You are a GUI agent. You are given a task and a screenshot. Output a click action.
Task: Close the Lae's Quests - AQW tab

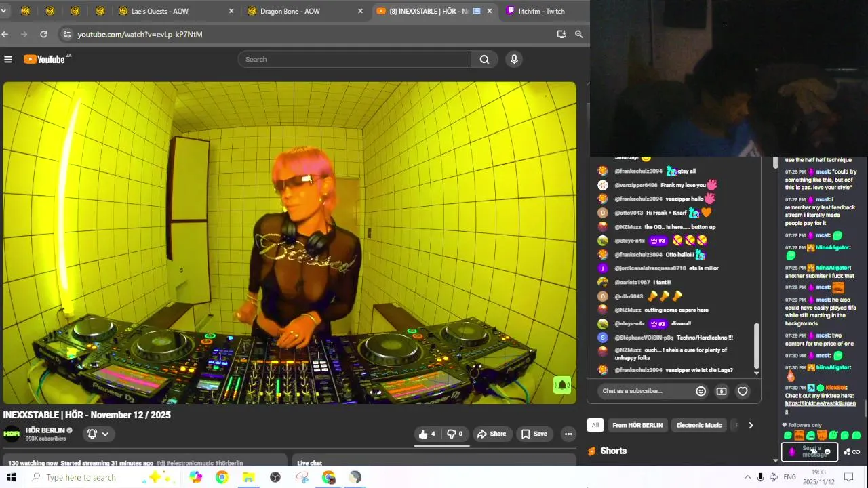pyautogui.click(x=231, y=11)
